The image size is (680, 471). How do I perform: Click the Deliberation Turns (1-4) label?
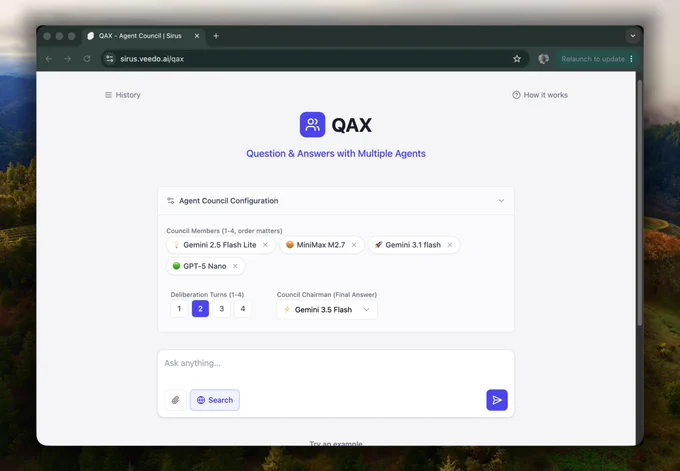207,294
